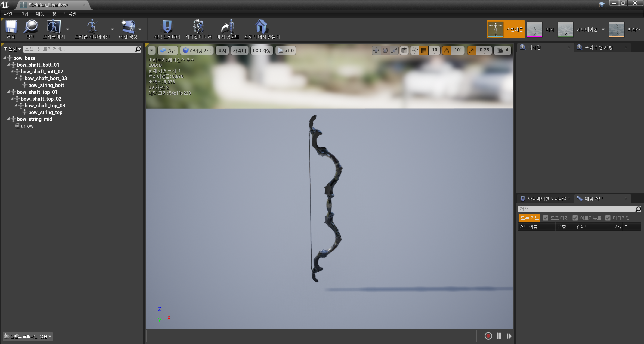Collapse the bow_shaft_bott_01 tree node
Screen dimensions: 644x344
pyautogui.click(x=8, y=65)
